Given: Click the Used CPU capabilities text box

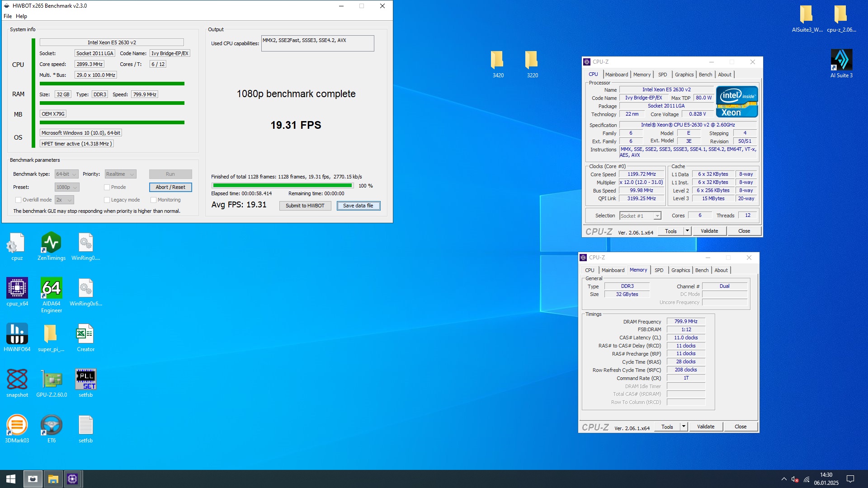Looking at the screenshot, I should [x=317, y=43].
